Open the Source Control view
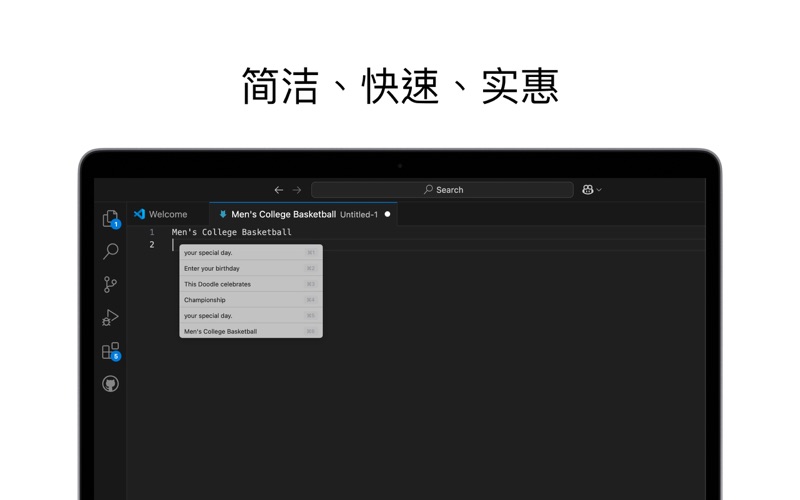This screenshot has height=500, width=800. pos(110,284)
